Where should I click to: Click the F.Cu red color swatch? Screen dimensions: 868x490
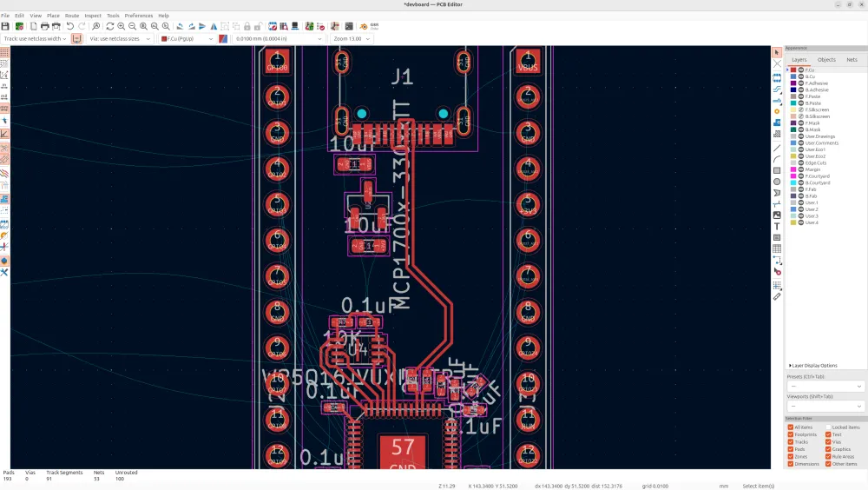pyautogui.click(x=793, y=70)
